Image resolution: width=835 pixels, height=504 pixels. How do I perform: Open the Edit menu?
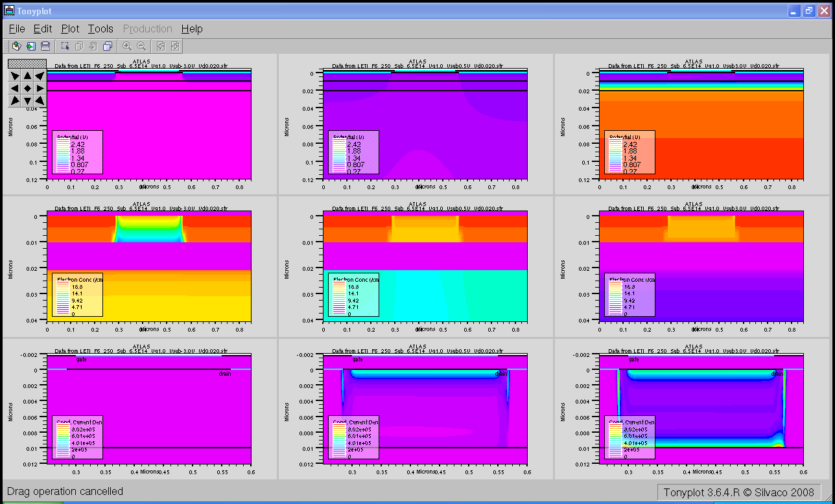[x=43, y=29]
